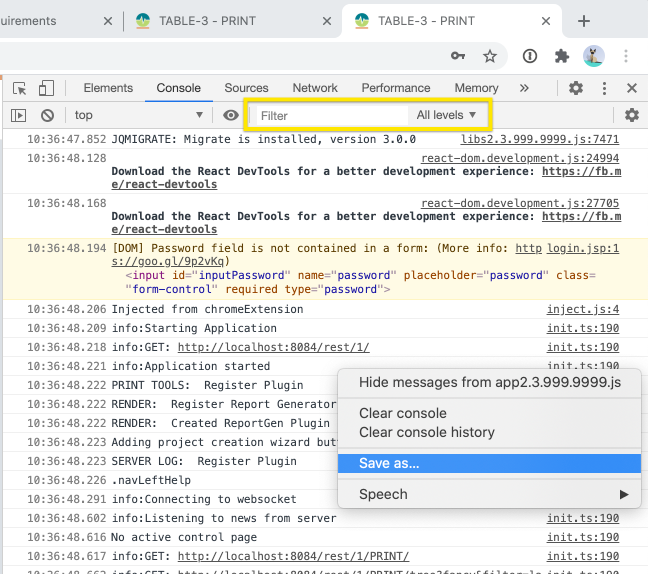This screenshot has height=574, width=648.
Task: Open console settings gear icon
Action: point(631,115)
